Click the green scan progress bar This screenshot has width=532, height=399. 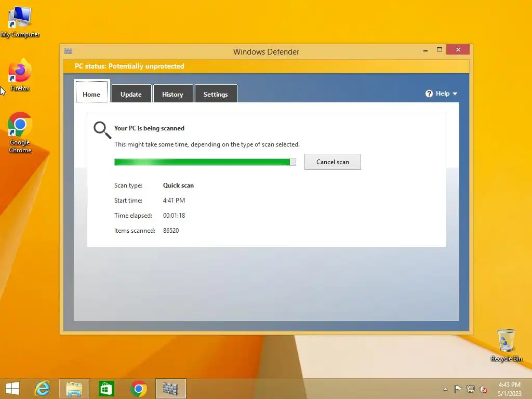[x=205, y=162]
